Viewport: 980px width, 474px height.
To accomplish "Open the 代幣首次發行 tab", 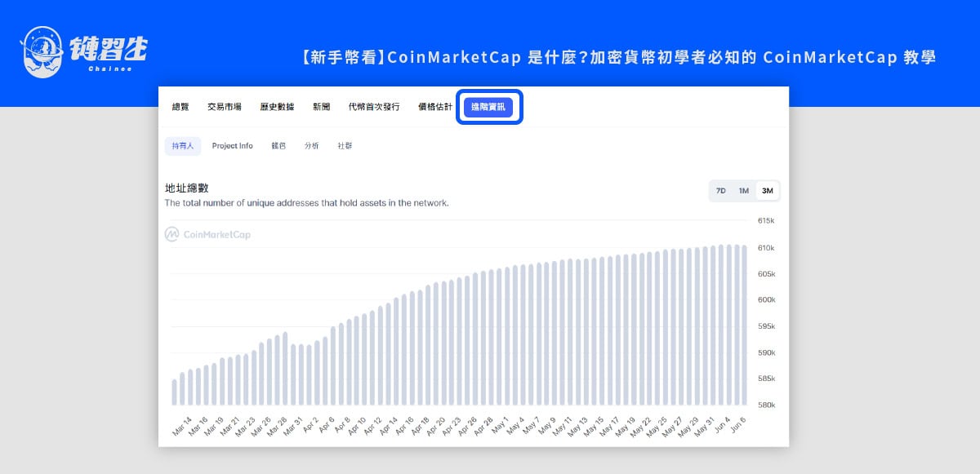I will point(374,107).
